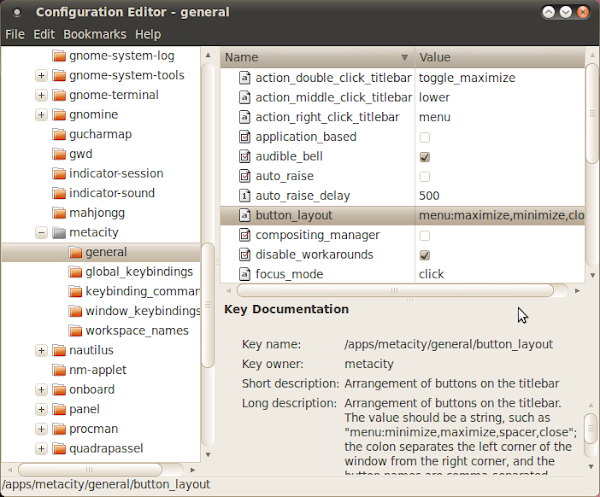The image size is (600, 497).
Task: Click the window menu dot in titlebar
Action: (17, 12)
